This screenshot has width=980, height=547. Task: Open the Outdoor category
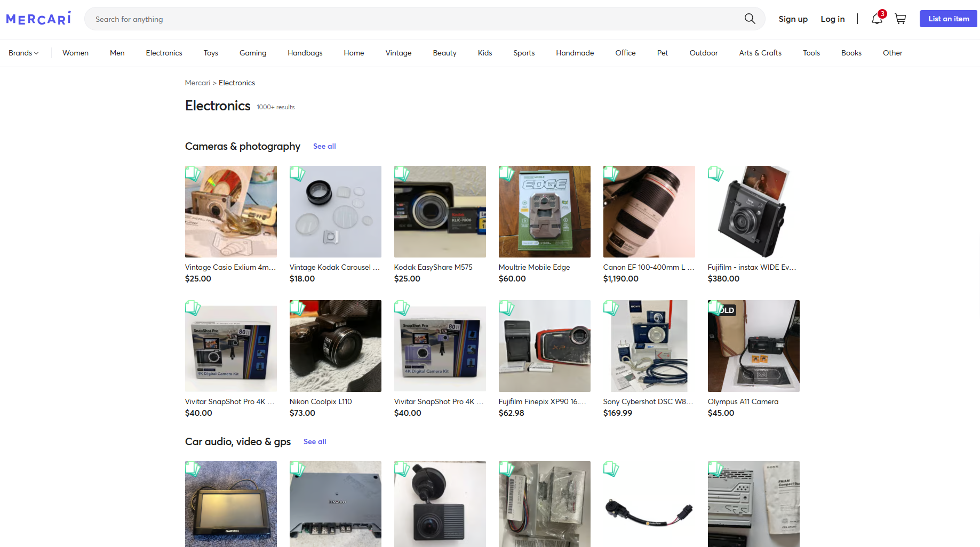(x=704, y=53)
